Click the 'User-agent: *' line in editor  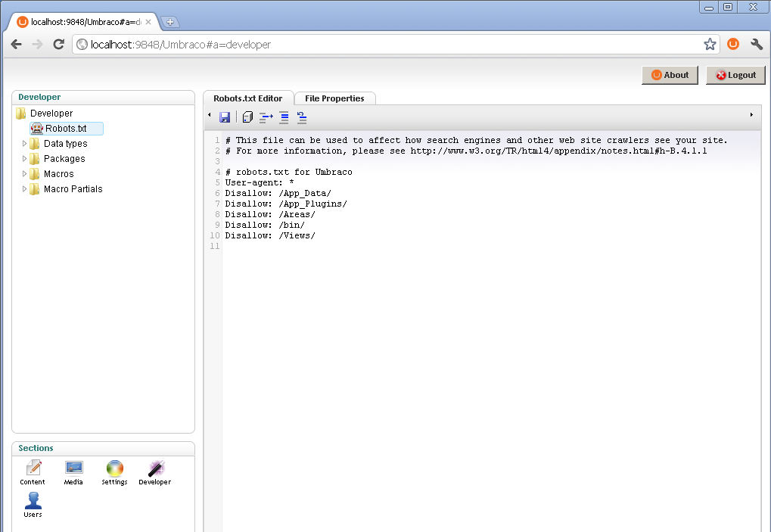pos(260,182)
